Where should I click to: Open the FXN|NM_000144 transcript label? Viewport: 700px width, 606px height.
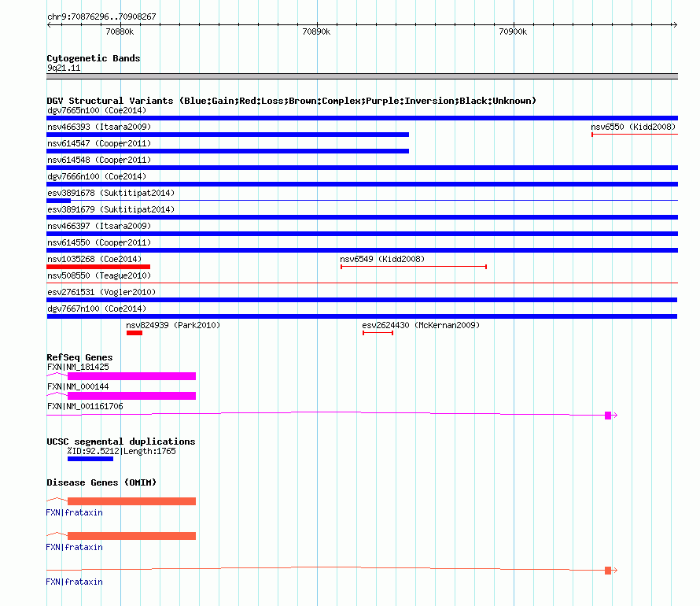tap(78, 386)
